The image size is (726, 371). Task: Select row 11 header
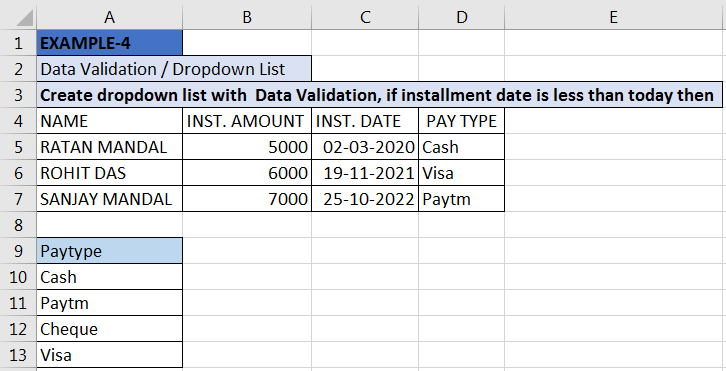pos(18,303)
